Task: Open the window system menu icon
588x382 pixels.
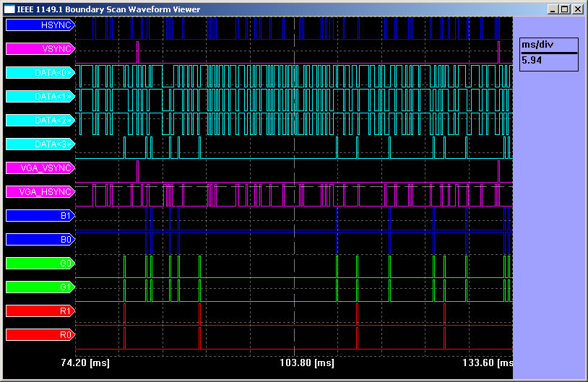Action: (x=9, y=9)
